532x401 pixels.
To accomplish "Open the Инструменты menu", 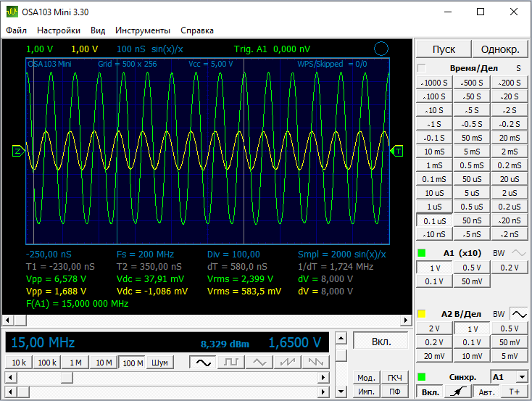I will [143, 30].
